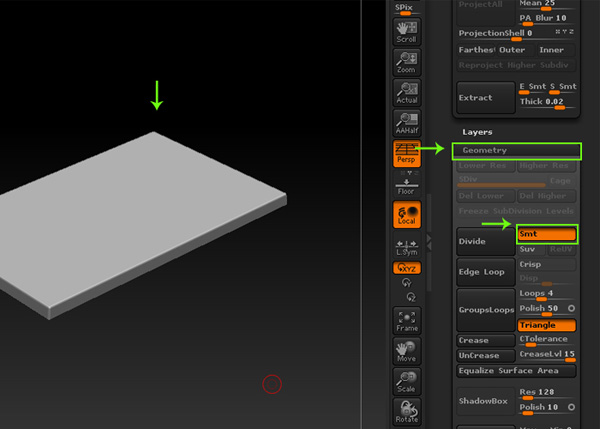Toggle Persp perspective mode off

[x=407, y=153]
